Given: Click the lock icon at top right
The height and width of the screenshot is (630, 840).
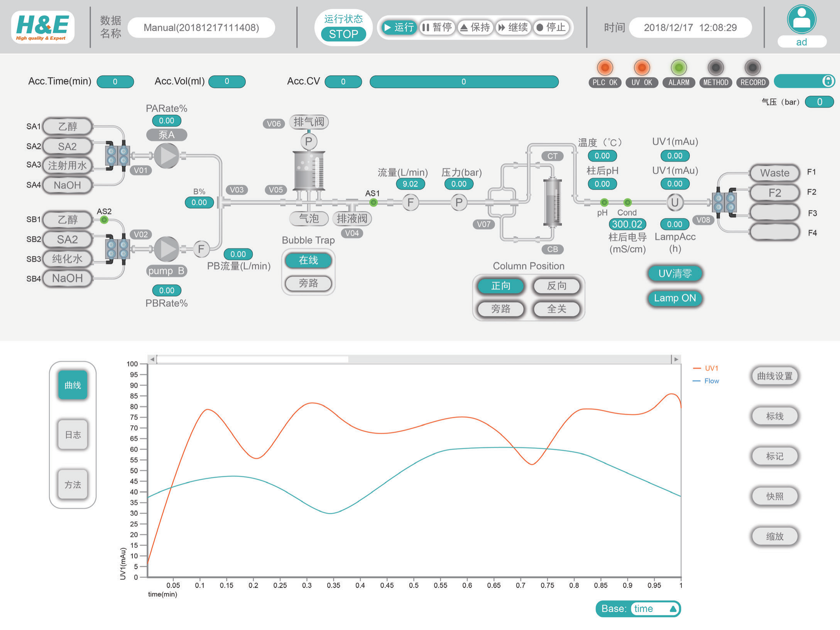Looking at the screenshot, I should pos(828,81).
